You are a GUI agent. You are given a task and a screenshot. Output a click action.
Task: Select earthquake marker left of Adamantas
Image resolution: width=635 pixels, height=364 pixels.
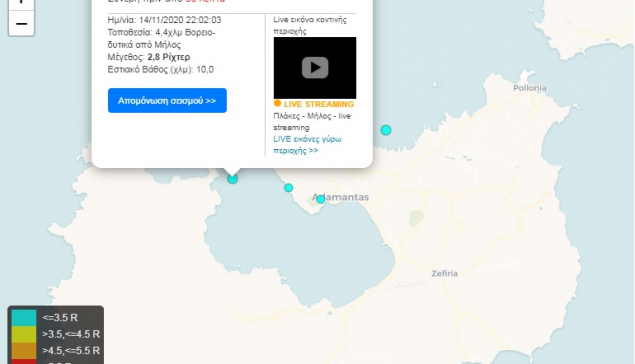(x=288, y=188)
